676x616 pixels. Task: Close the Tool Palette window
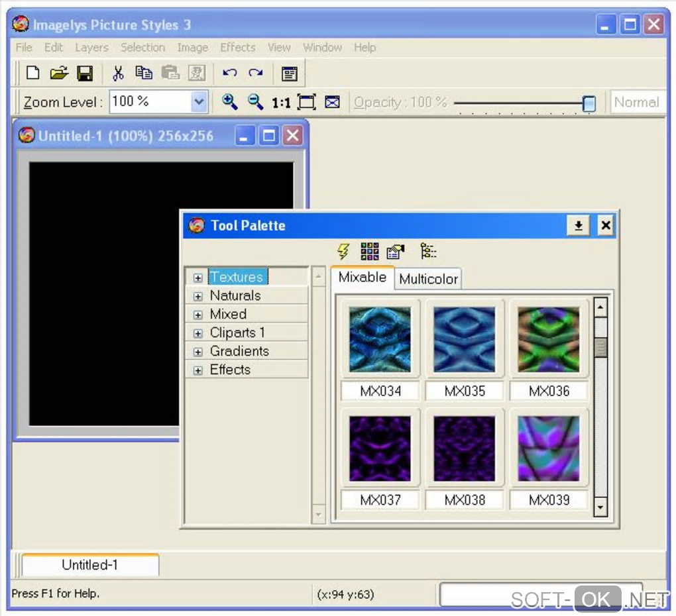pos(606,225)
